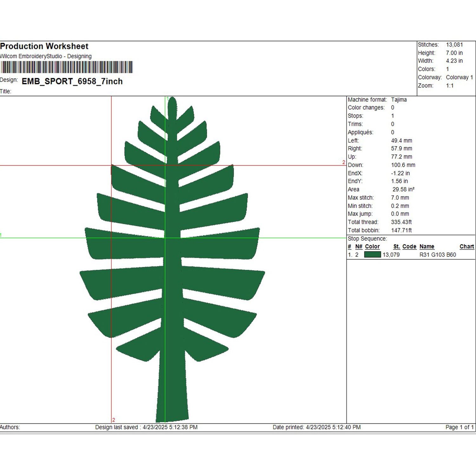The height and width of the screenshot is (474, 476).
Task: Click the Appliqués label
Action: [360, 132]
